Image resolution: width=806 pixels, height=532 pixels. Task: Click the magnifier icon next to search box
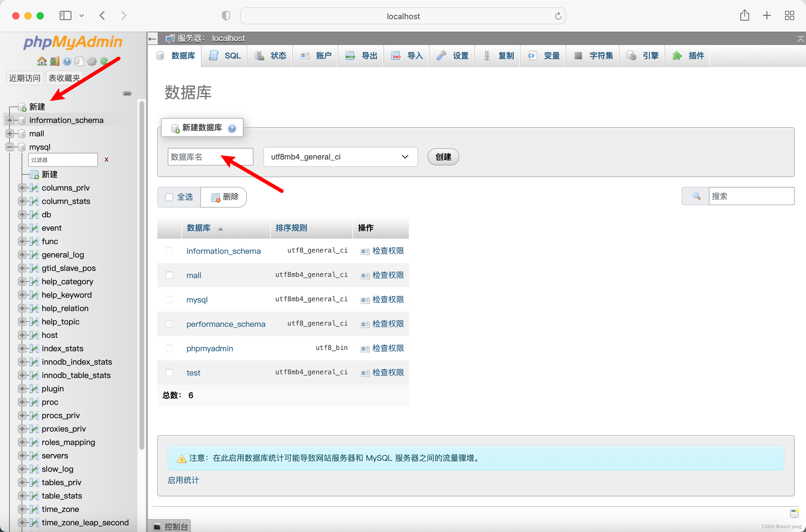[696, 196]
